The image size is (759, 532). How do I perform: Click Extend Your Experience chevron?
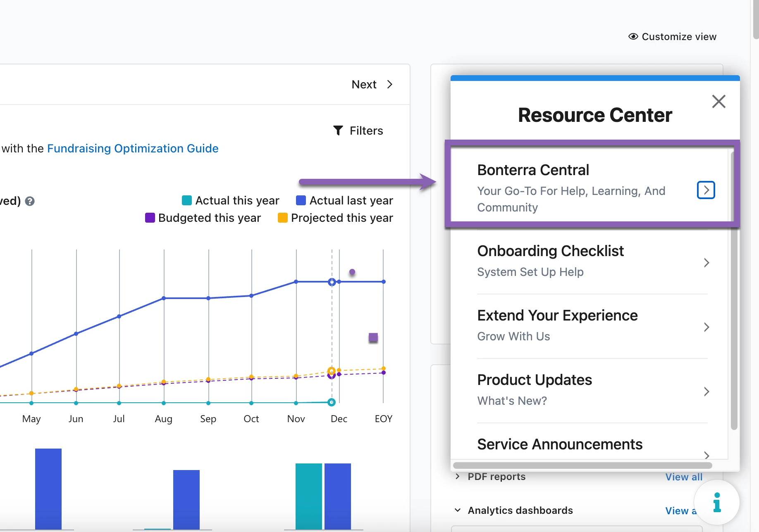pos(706,327)
